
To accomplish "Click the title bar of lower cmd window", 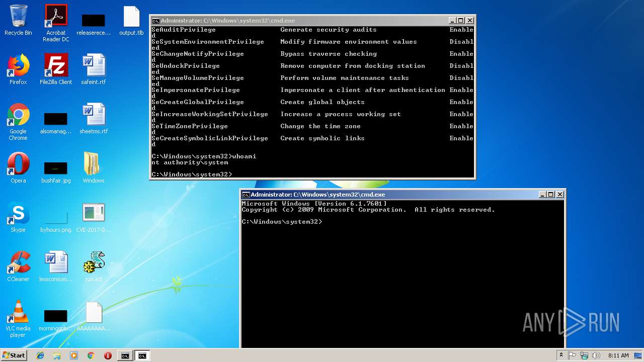I will (403, 195).
